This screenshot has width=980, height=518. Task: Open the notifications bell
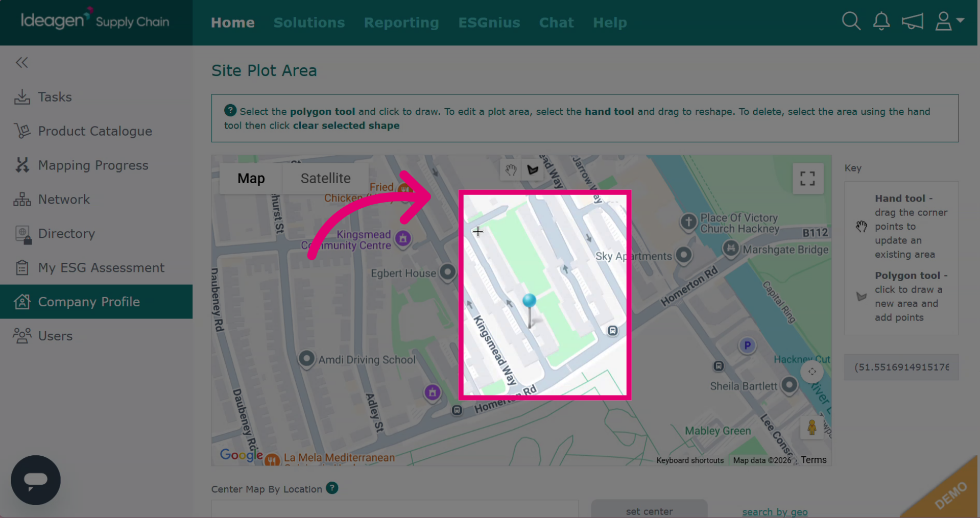(881, 21)
